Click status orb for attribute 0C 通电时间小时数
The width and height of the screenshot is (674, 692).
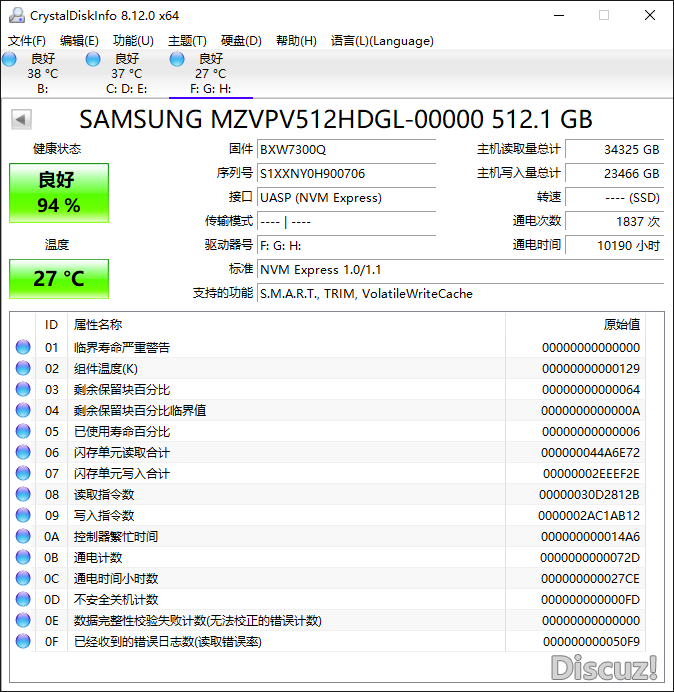point(23,578)
